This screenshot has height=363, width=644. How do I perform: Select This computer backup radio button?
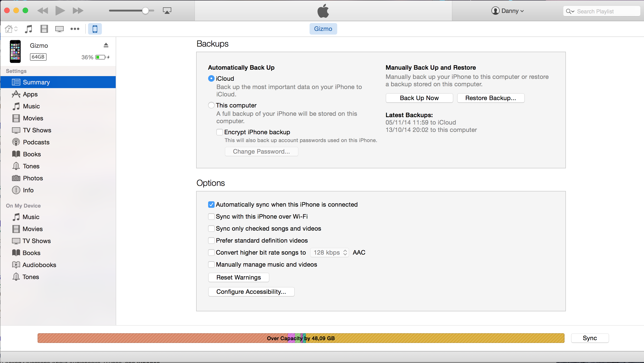pyautogui.click(x=211, y=105)
